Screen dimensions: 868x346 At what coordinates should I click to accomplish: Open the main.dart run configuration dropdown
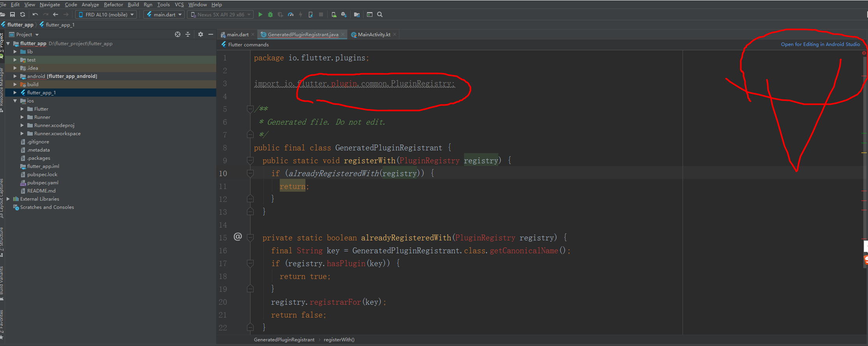pos(164,14)
